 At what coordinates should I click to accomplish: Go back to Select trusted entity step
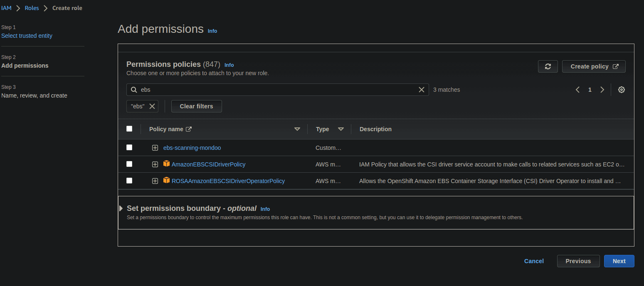pyautogui.click(x=27, y=35)
